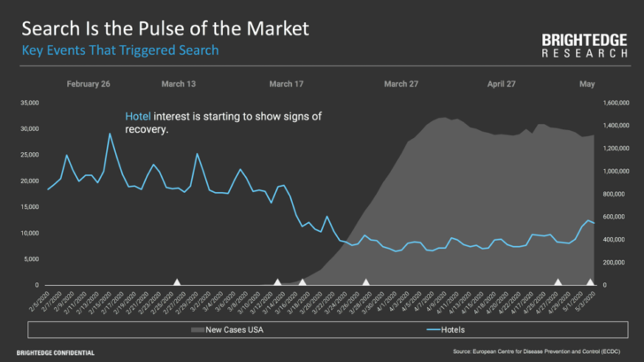Click the triangle marker above 3/14/2020
Viewport: 644px width, 362px height.
pyautogui.click(x=280, y=282)
